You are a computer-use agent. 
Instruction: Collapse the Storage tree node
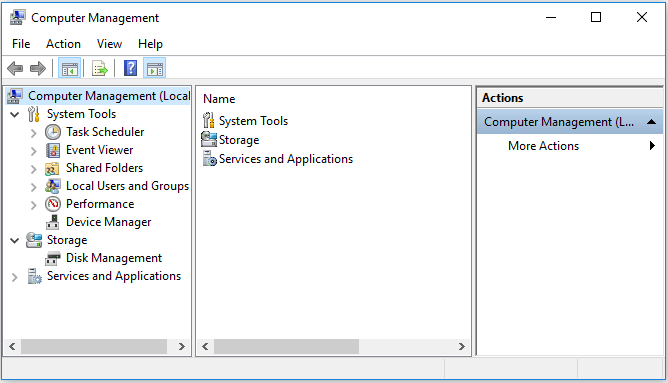point(15,241)
